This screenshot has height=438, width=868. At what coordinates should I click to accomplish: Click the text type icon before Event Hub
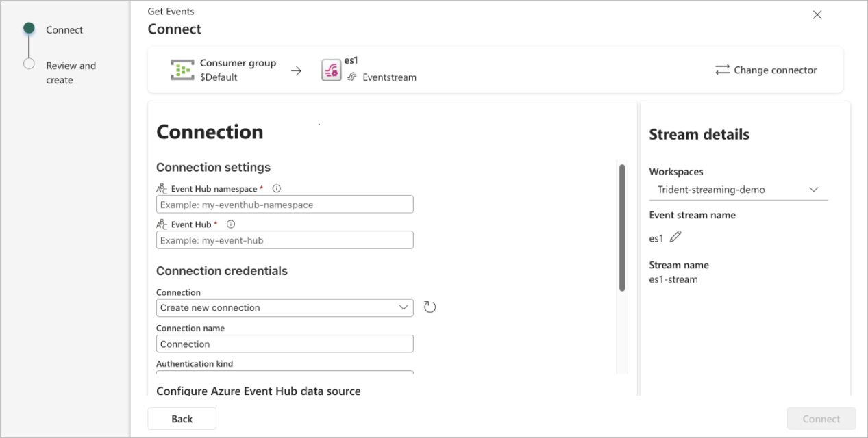[x=162, y=224]
